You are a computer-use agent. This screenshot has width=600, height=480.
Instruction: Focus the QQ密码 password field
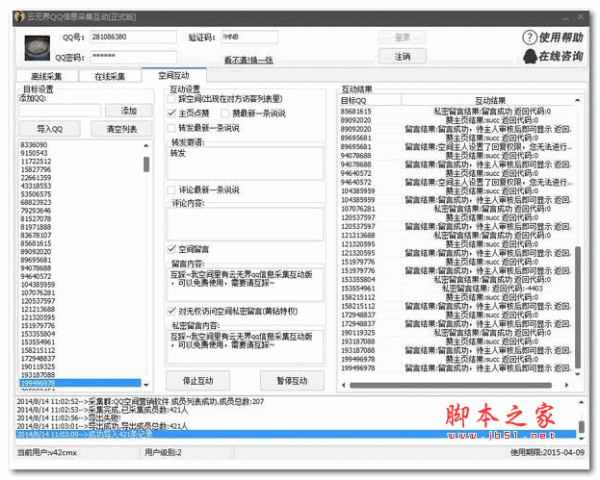click(133, 57)
